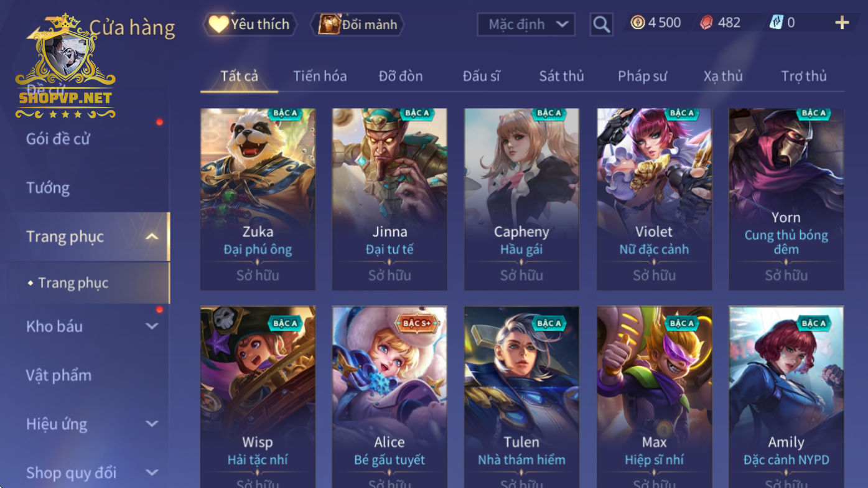Expand the Kho báu sidebar section
The width and height of the screenshot is (868, 488).
(x=152, y=326)
